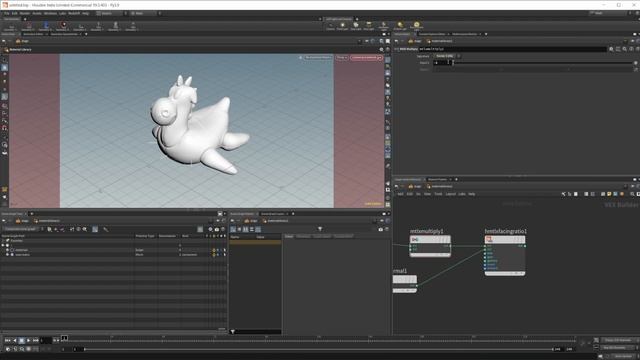This screenshot has width=640, height=360.
Task: Click the network toolbar magnifier search icon
Action: [x=632, y=194]
